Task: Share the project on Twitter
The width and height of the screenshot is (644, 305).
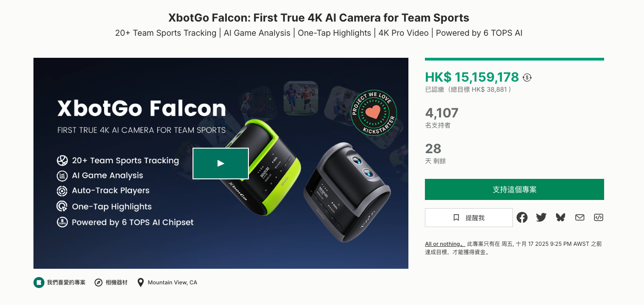Action: coord(541,217)
